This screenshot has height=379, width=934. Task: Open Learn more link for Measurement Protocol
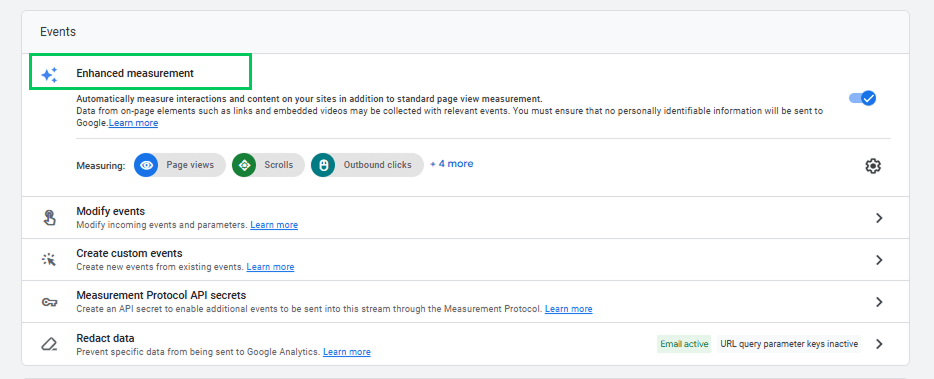[x=569, y=309]
